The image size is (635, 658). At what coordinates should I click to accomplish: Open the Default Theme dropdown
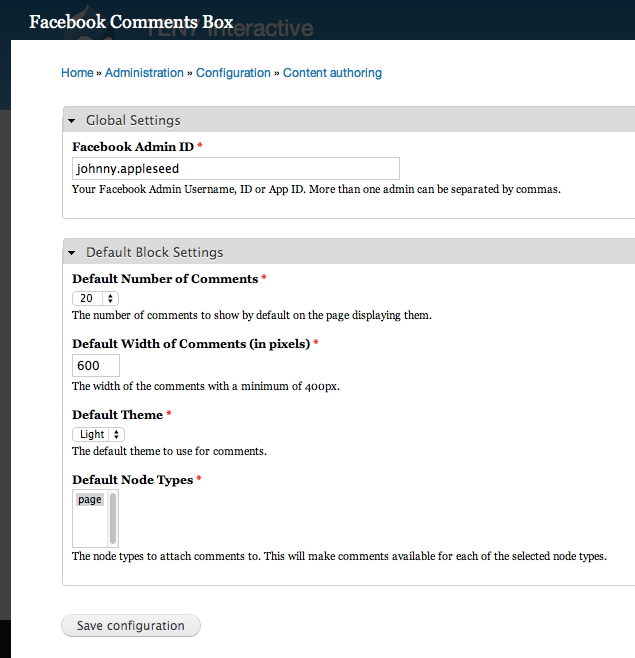[x=99, y=434]
